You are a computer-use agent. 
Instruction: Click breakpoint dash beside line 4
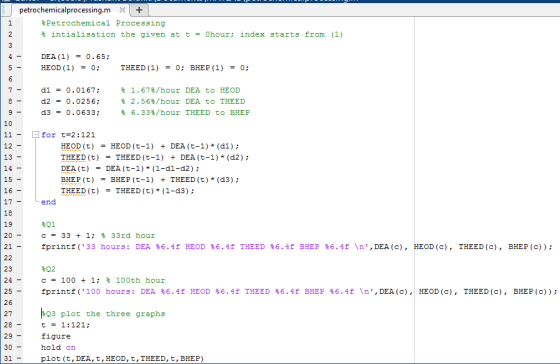tap(19, 56)
